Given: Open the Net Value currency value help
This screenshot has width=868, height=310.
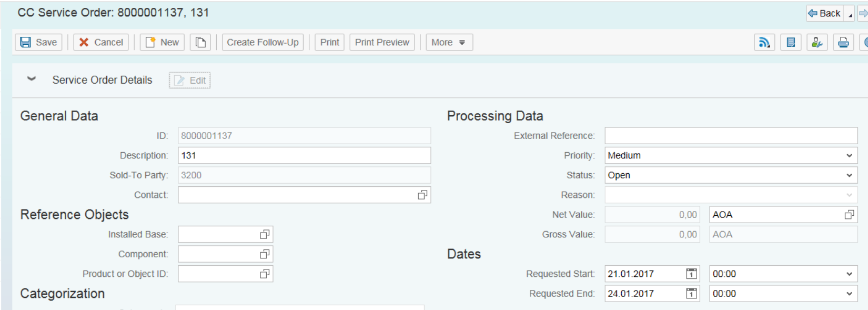Looking at the screenshot, I should (x=849, y=215).
